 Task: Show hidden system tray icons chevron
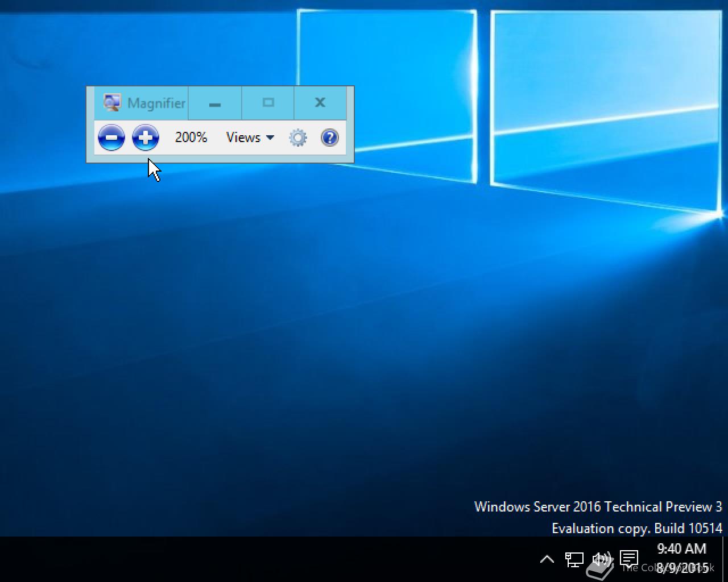pos(547,559)
